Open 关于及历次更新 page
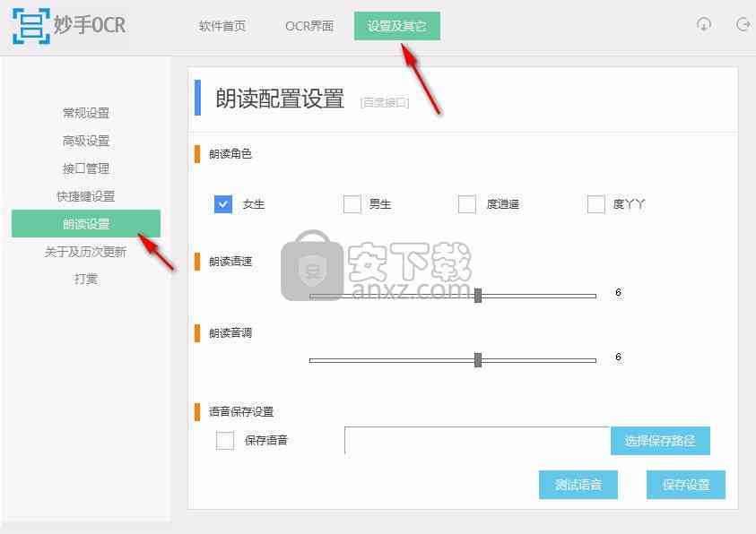 coord(86,252)
